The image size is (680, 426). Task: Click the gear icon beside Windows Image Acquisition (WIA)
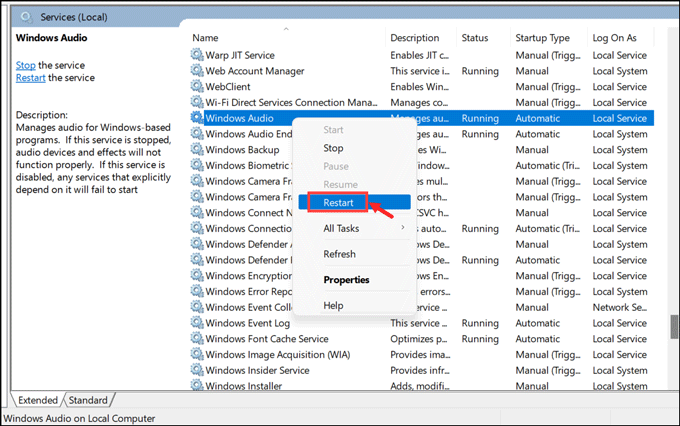tap(197, 354)
